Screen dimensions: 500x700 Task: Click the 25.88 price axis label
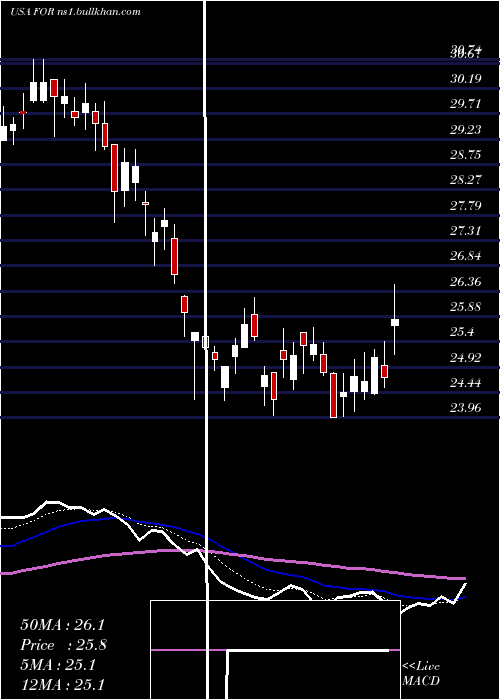tap(466, 307)
